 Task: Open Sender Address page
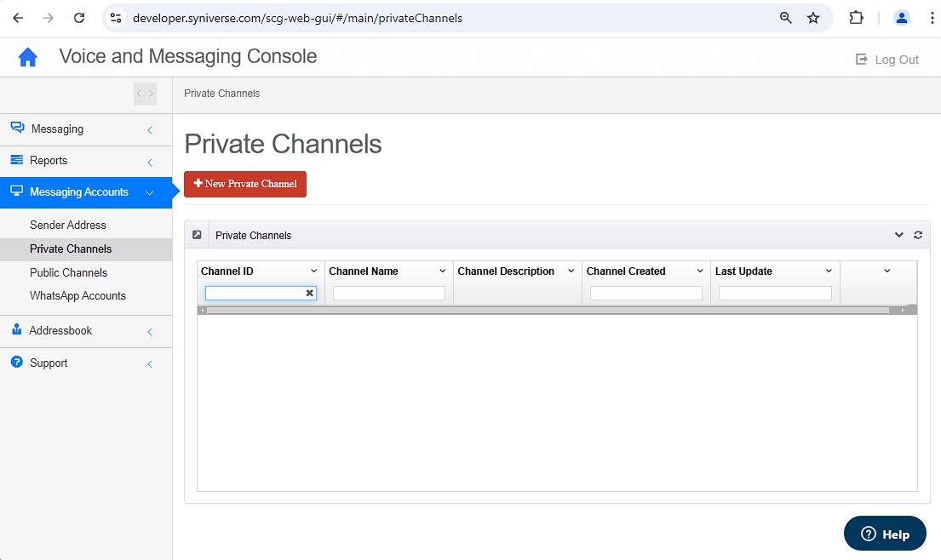[x=68, y=225]
